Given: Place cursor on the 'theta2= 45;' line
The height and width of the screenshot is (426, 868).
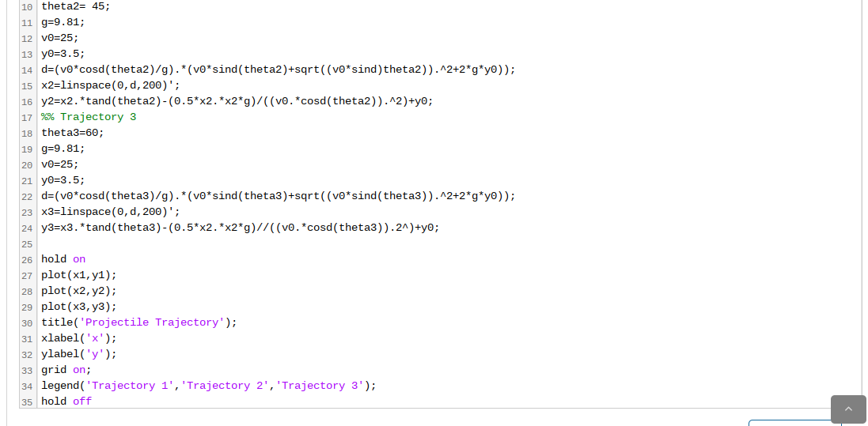Looking at the screenshot, I should [x=76, y=7].
